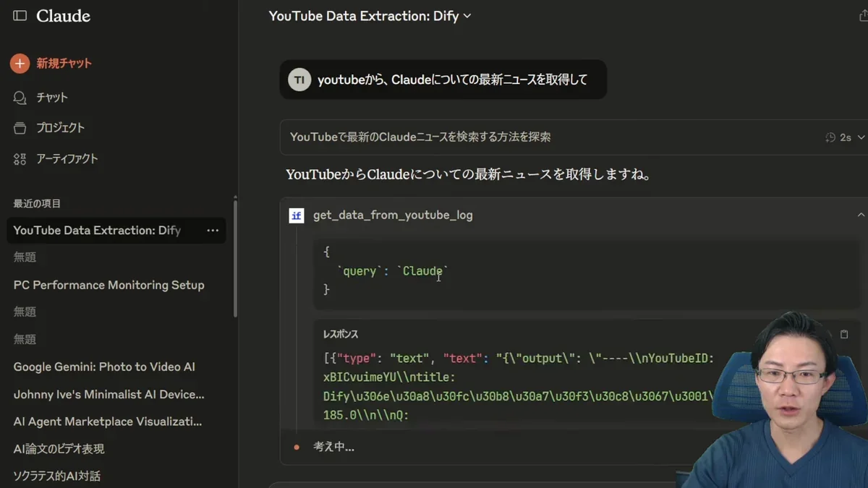Viewport: 868px width, 488px height.
Task: Open ソクラテス的AI対話 chat
Action: click(x=56, y=476)
